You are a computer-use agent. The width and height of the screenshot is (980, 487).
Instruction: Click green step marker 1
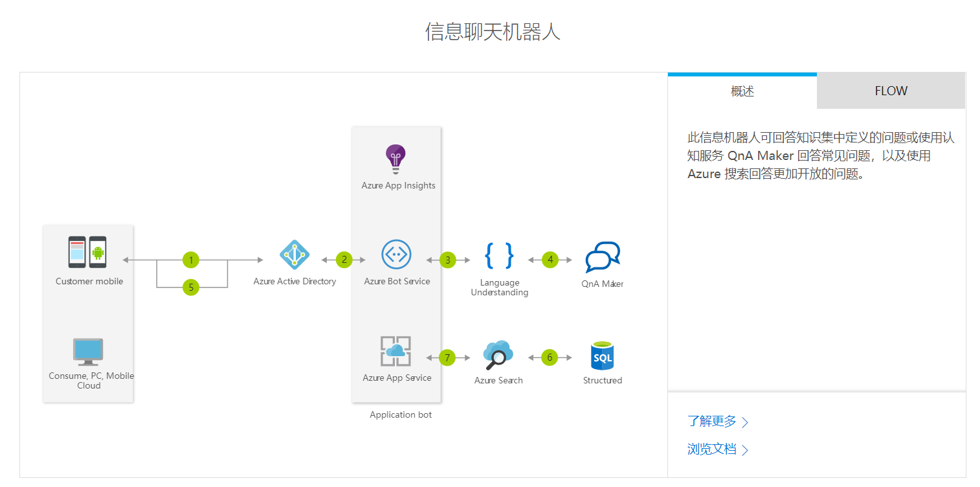191,259
